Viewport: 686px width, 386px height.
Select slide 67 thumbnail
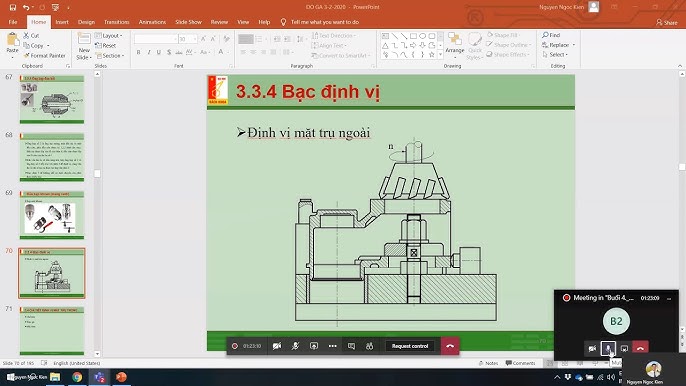click(x=52, y=100)
